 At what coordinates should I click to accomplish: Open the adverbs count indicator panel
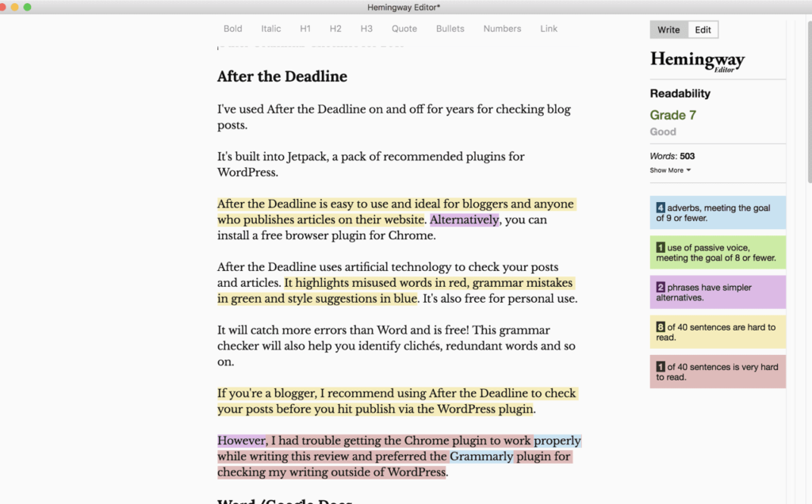click(x=717, y=212)
